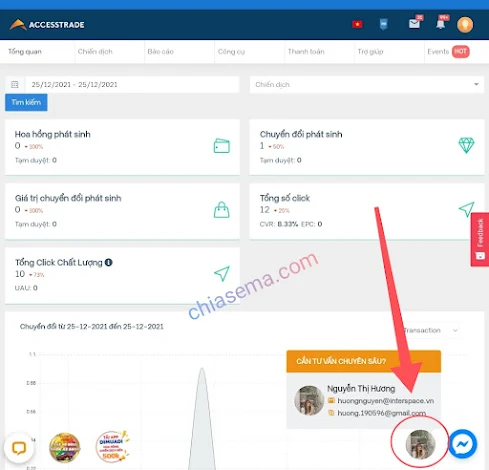Click the paper plane icon in Tổng Click Chất Lượng
Viewport: 489px width, 470px height.
click(222, 273)
